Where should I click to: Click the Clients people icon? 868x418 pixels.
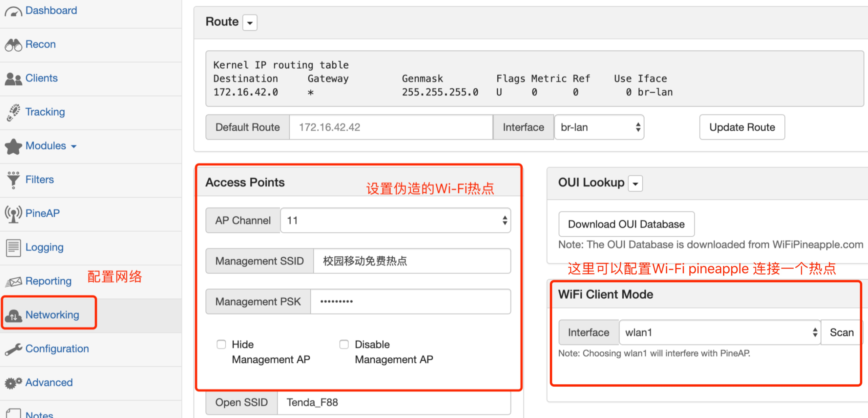[x=13, y=79]
